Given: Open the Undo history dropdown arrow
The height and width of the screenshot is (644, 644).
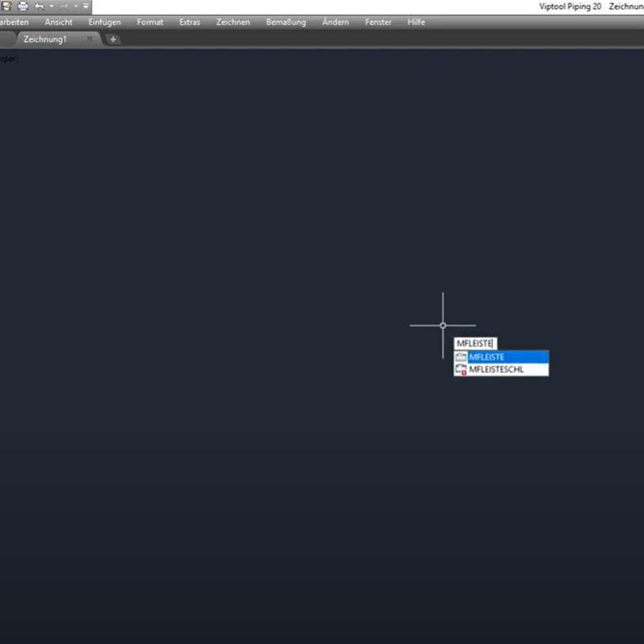Looking at the screenshot, I should coord(52,7).
